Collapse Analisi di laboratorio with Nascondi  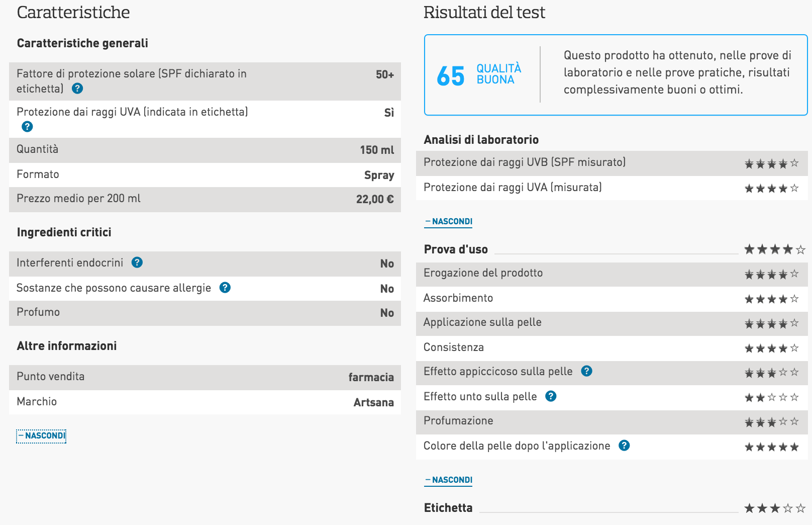click(x=448, y=222)
